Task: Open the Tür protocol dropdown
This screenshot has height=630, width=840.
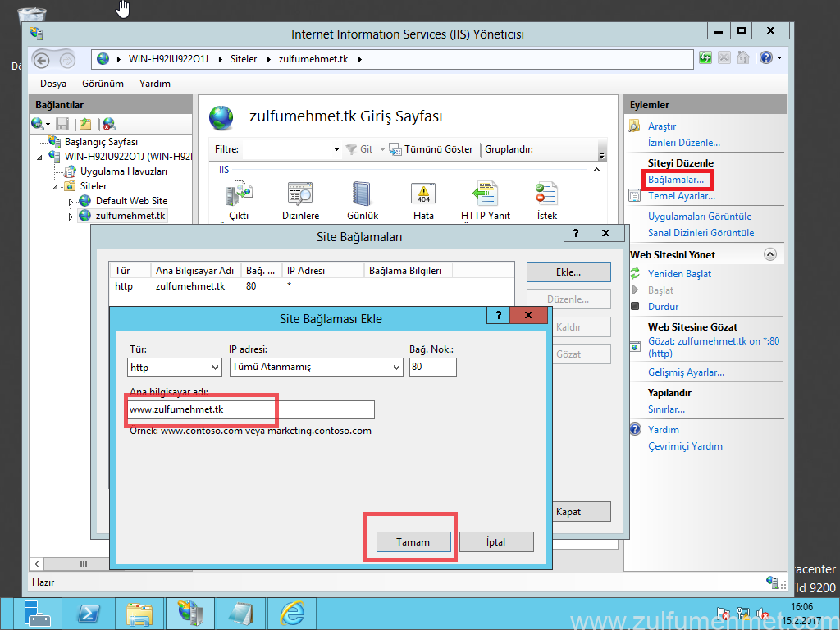Action: [x=175, y=367]
